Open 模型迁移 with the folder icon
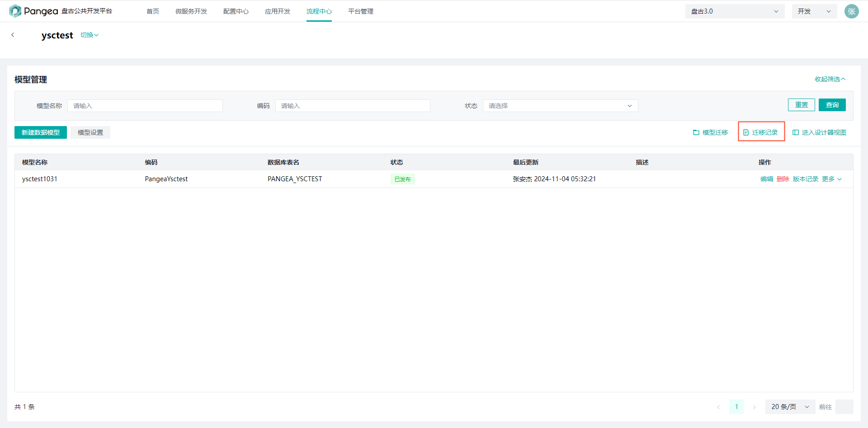868x428 pixels. (710, 132)
